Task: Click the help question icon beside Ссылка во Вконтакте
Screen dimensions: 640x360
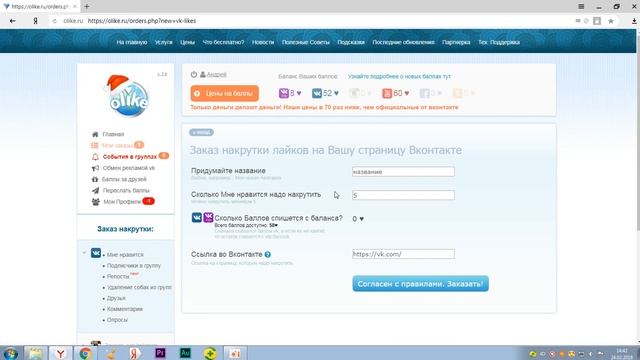Action: tap(268, 254)
